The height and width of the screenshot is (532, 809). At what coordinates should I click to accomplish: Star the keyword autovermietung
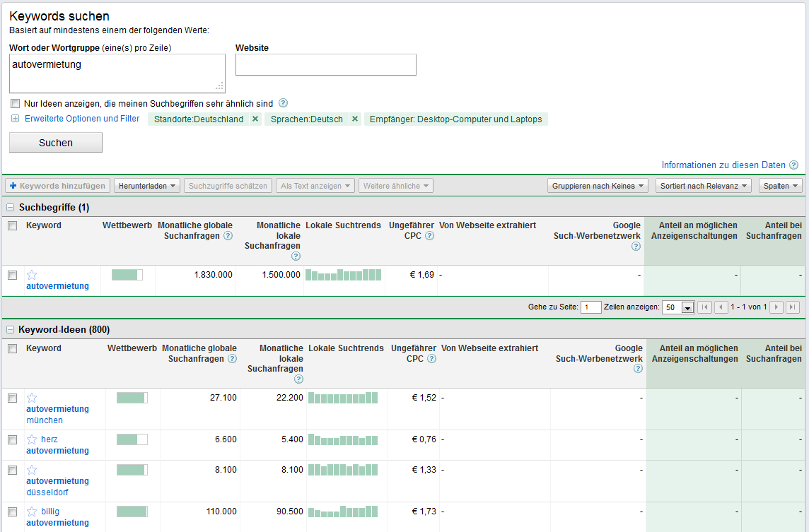(x=30, y=274)
